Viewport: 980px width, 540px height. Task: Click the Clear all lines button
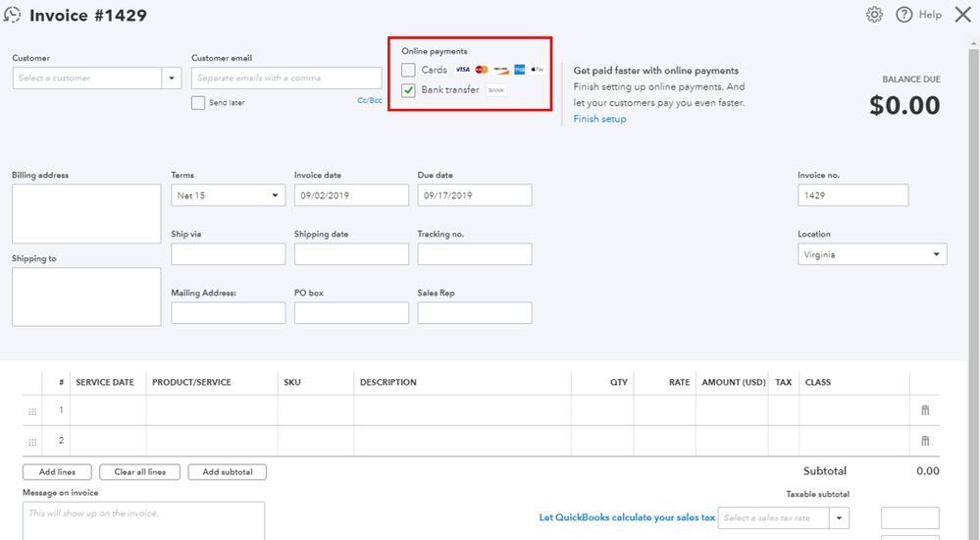[x=139, y=472]
